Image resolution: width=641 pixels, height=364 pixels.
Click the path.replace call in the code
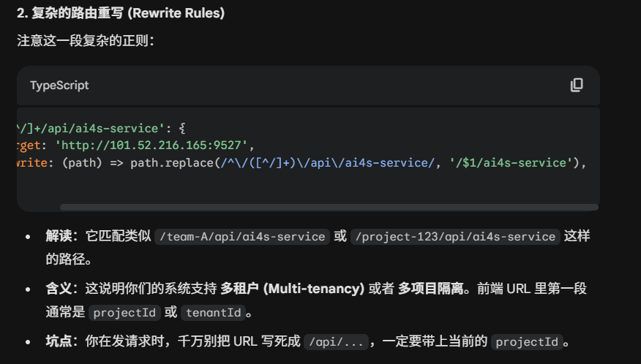pyautogui.click(x=165, y=163)
